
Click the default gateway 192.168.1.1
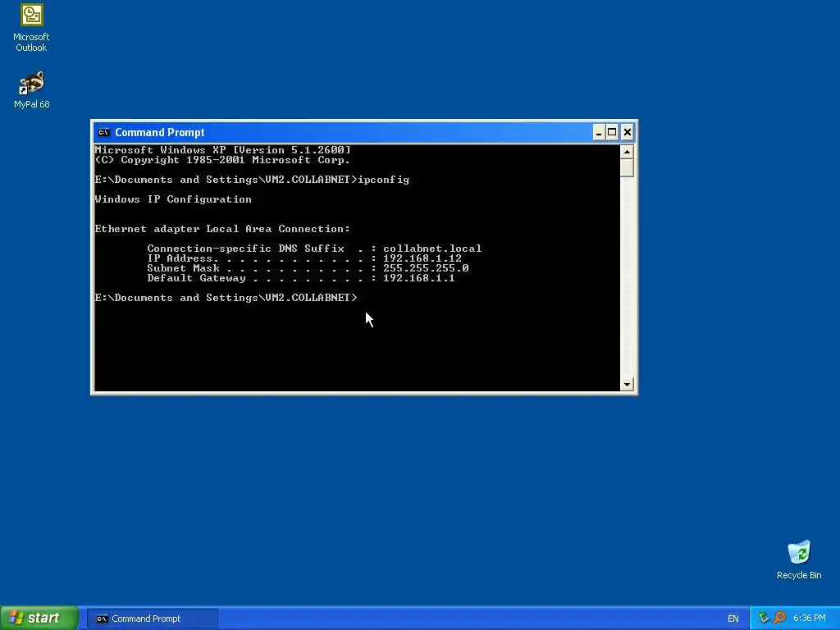pyautogui.click(x=418, y=278)
